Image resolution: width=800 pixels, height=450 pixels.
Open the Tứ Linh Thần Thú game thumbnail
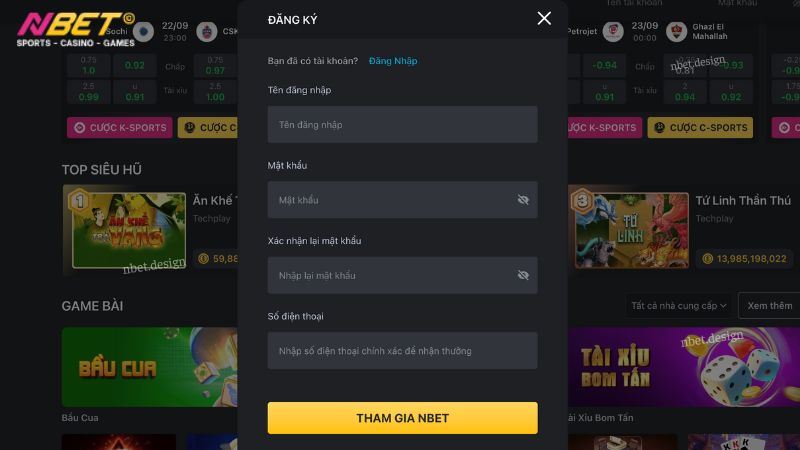632,230
